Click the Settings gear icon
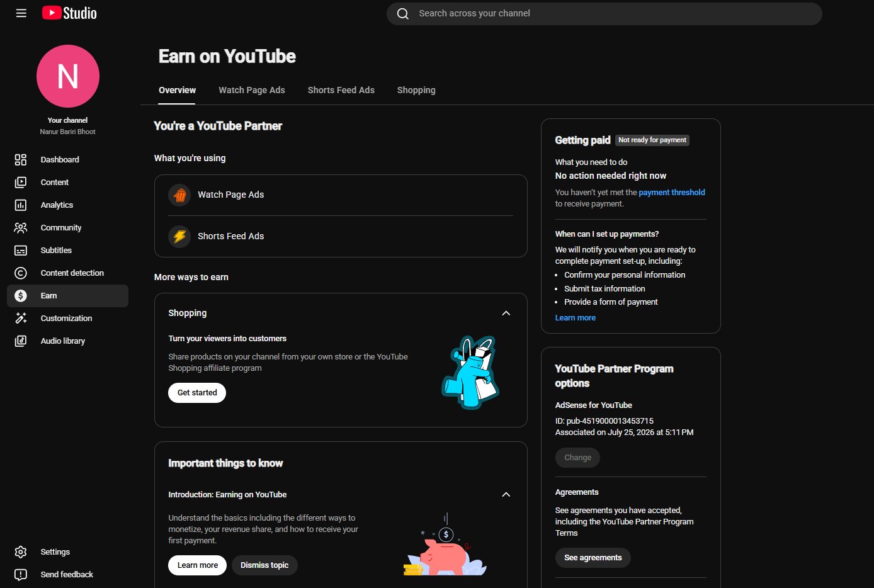 21,552
